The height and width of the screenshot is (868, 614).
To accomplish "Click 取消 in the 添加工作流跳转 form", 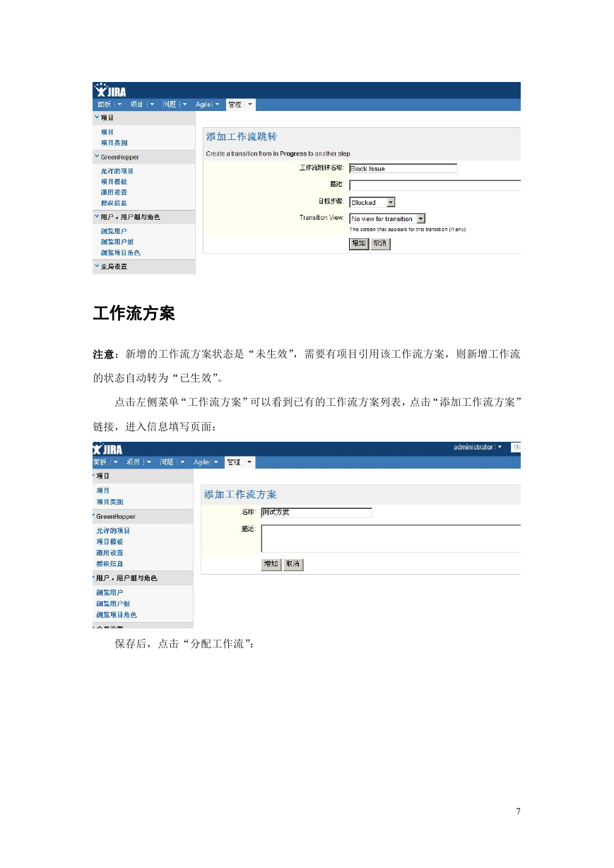I will coord(380,243).
